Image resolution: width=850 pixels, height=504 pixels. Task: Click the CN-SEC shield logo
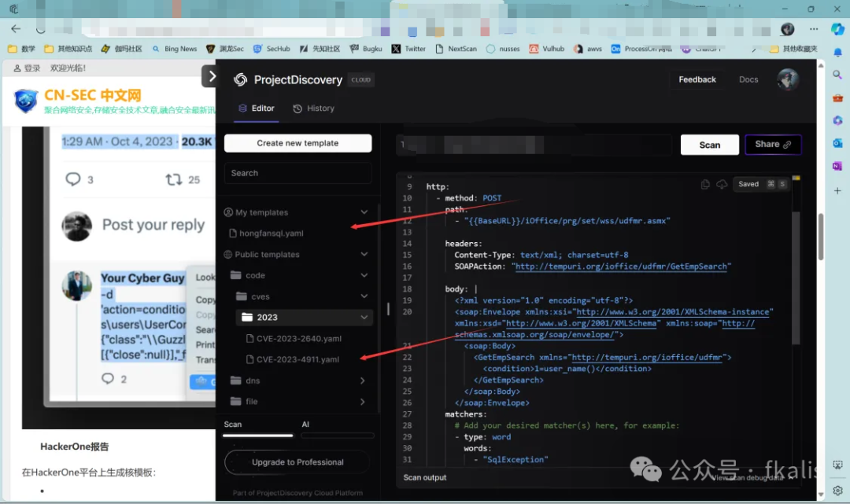(25, 101)
